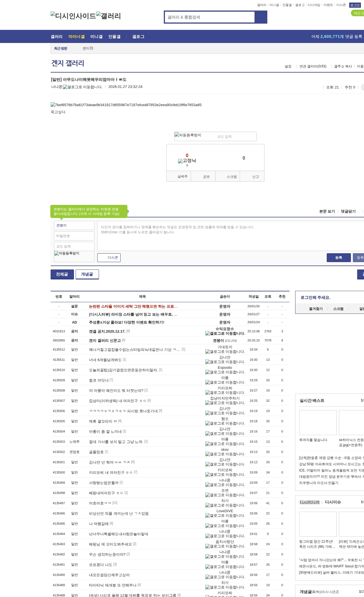Switch to the 개념글 tab
Screen dimensions: 364x597
point(87,274)
